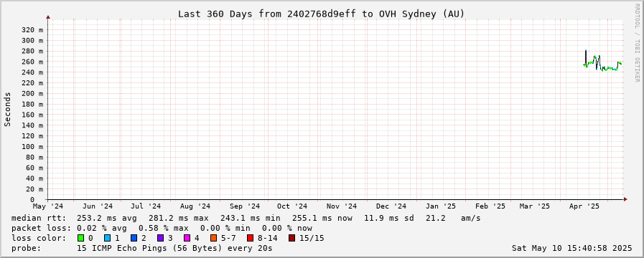Image resolution: width=644 pixels, height=258 pixels.
Task: Click the 'Sep '24' x-axis label
Action: [x=245, y=206]
